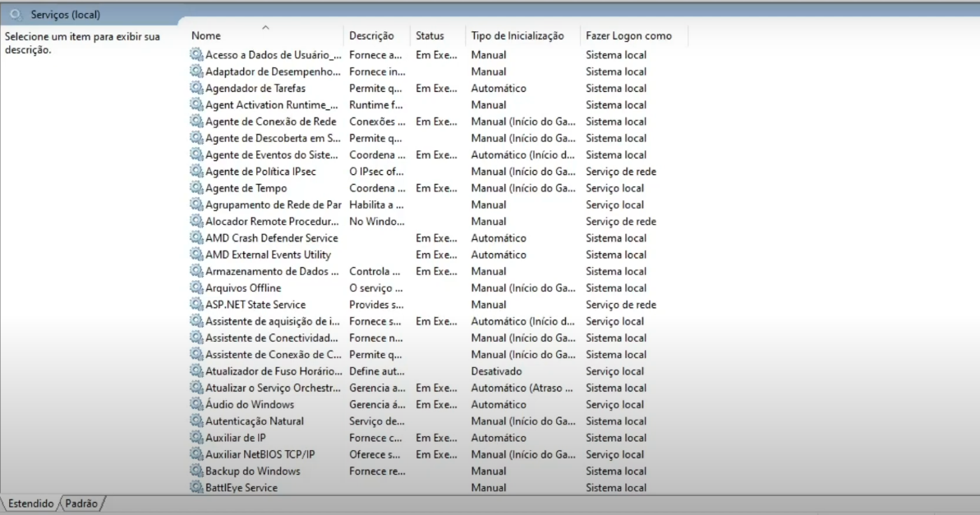The width and height of the screenshot is (980, 515).
Task: Select Armazenamento de Dados service
Action: click(x=272, y=271)
